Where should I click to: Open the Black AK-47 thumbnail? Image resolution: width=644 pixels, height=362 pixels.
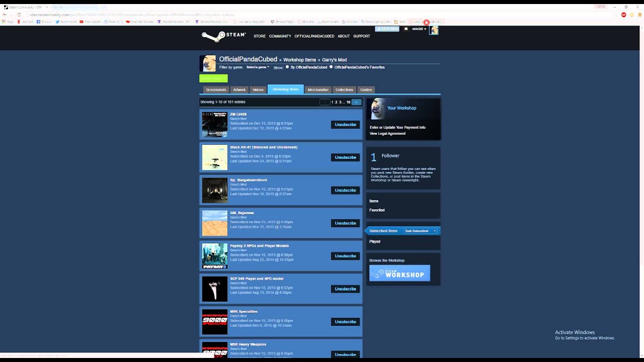click(x=215, y=157)
